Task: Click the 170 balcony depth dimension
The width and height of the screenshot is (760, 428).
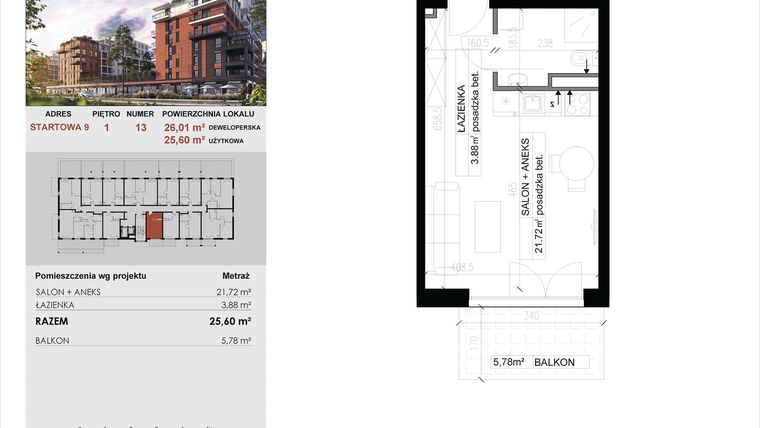Action: (475, 343)
